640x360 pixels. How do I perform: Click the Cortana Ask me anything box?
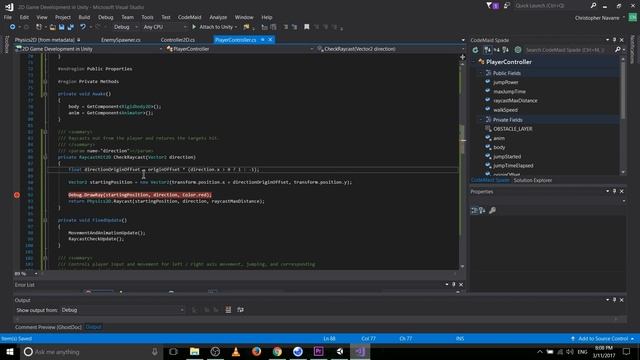[x=91, y=351]
